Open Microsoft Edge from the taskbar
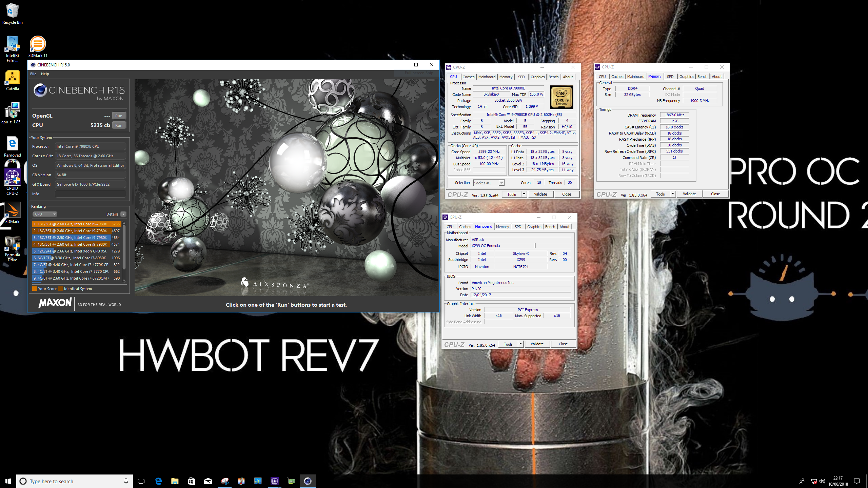This screenshot has width=868, height=488. 158,481
